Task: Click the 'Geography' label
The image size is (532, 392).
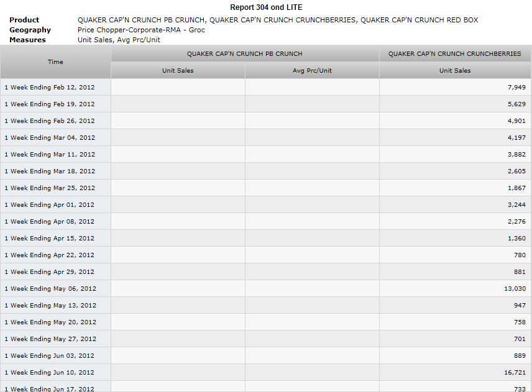Action: click(x=30, y=30)
